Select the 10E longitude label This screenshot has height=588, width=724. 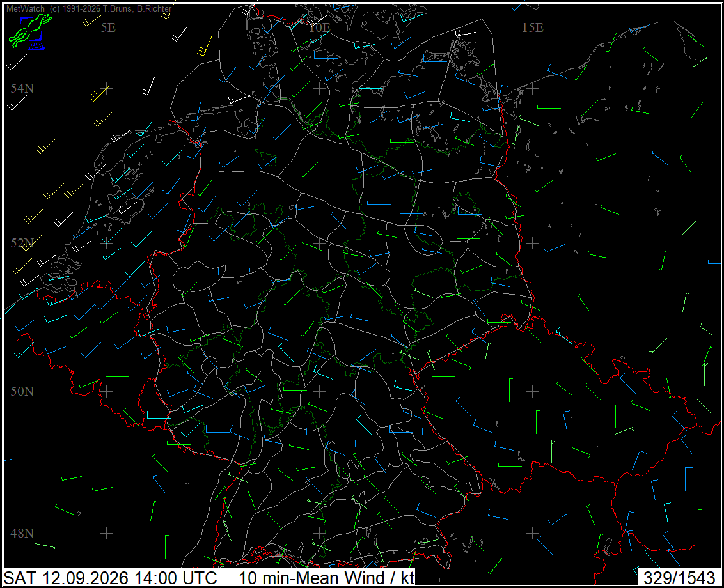(320, 27)
